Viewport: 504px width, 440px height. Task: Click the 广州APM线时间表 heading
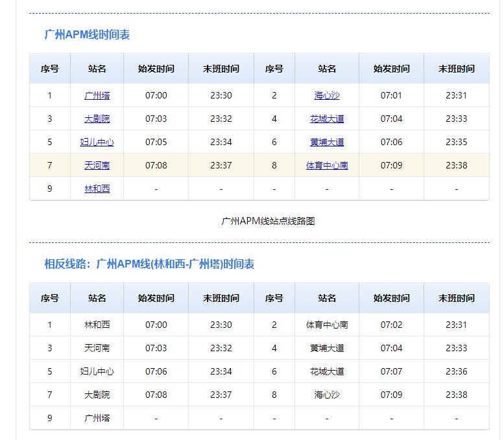pyautogui.click(x=87, y=35)
